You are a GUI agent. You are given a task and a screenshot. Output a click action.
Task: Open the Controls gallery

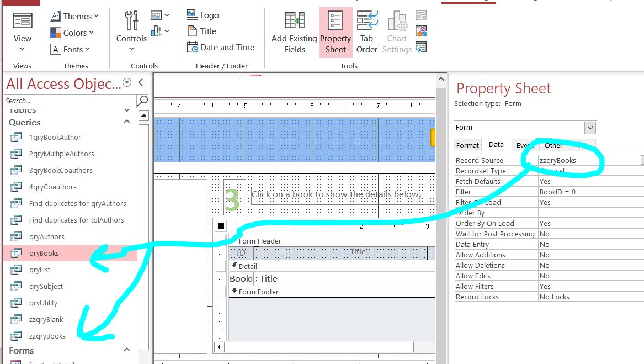pos(131,31)
